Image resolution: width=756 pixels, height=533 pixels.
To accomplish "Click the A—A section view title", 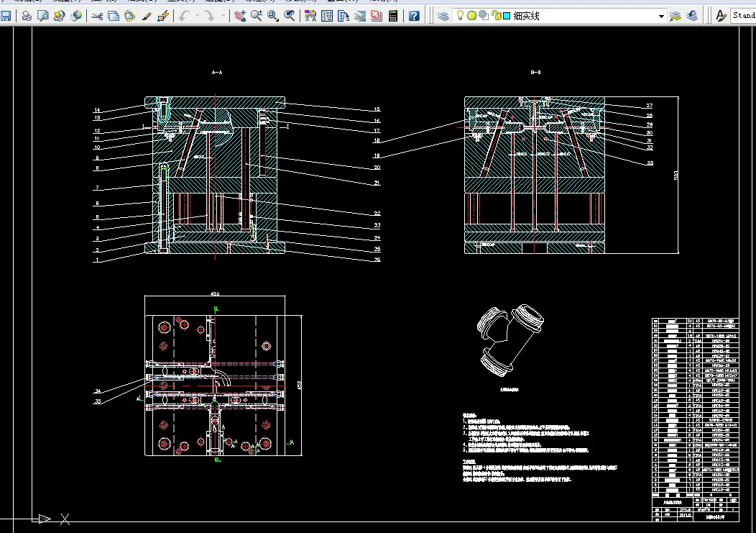I will (217, 73).
